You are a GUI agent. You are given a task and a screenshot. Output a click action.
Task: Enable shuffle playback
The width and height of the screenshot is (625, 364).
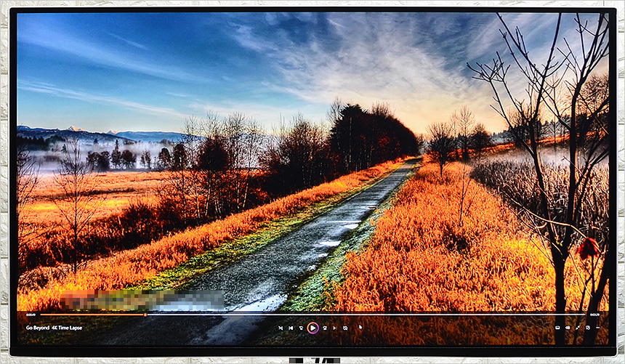click(x=281, y=328)
